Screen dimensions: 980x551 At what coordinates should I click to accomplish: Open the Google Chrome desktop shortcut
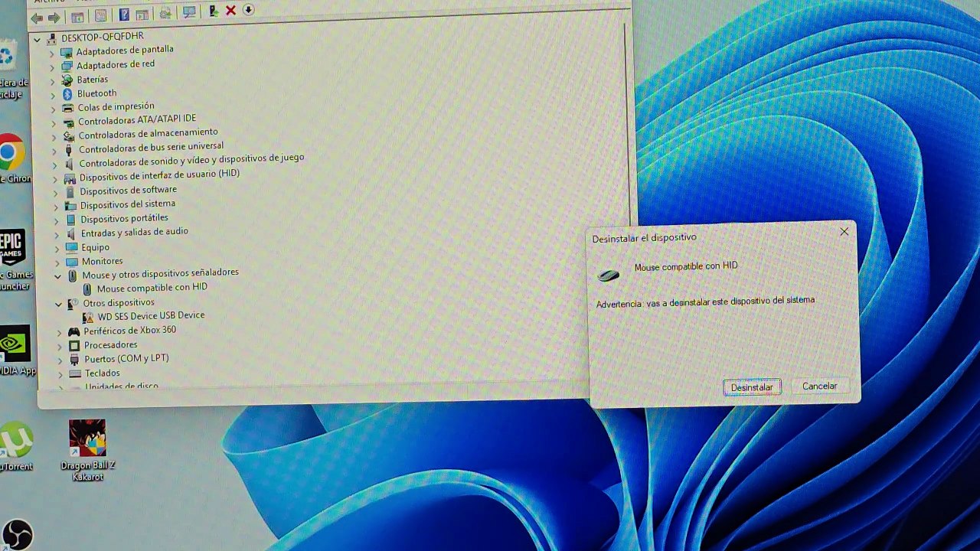pyautogui.click(x=10, y=153)
